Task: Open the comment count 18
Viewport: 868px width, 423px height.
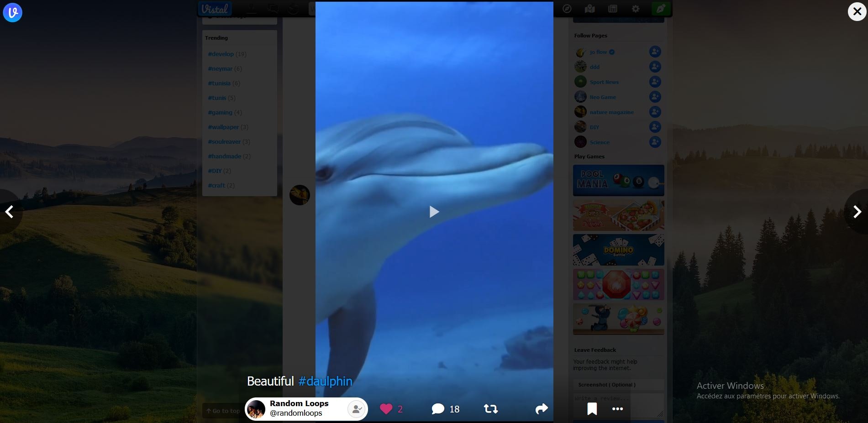Action: coord(454,409)
